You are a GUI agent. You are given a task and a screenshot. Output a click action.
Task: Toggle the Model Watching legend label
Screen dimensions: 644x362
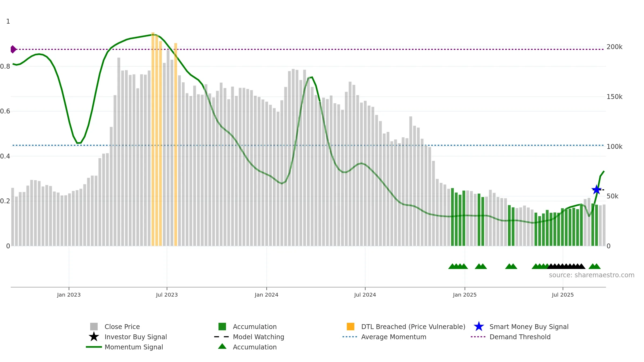[258, 337]
